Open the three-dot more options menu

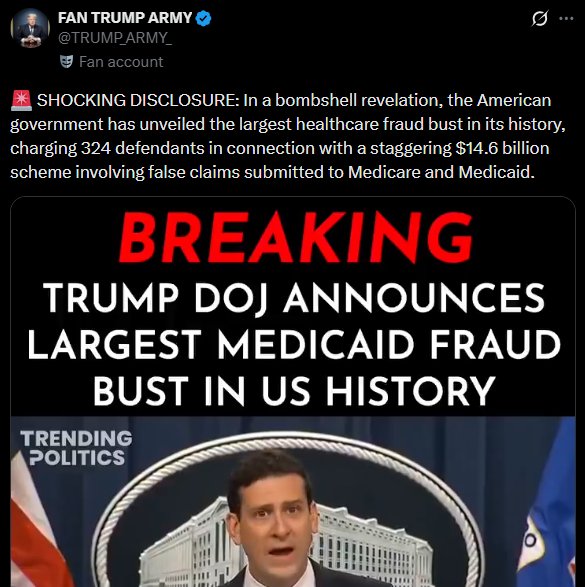pyautogui.click(x=566, y=18)
